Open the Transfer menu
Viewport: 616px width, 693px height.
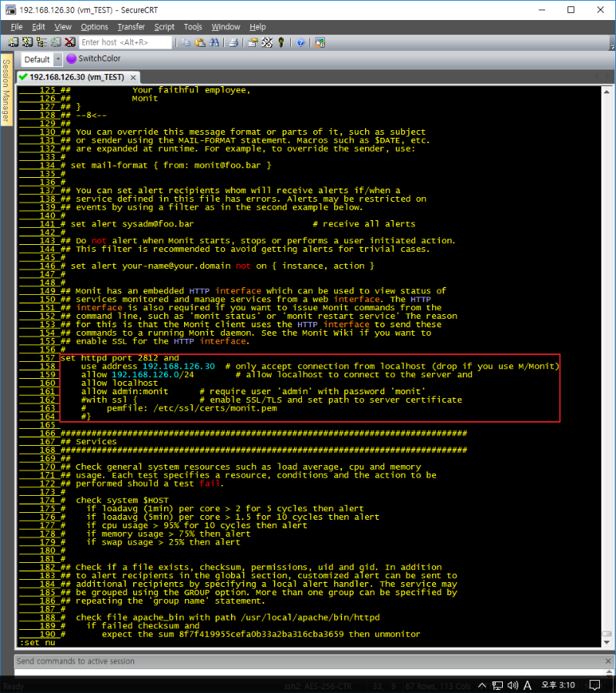pos(131,27)
